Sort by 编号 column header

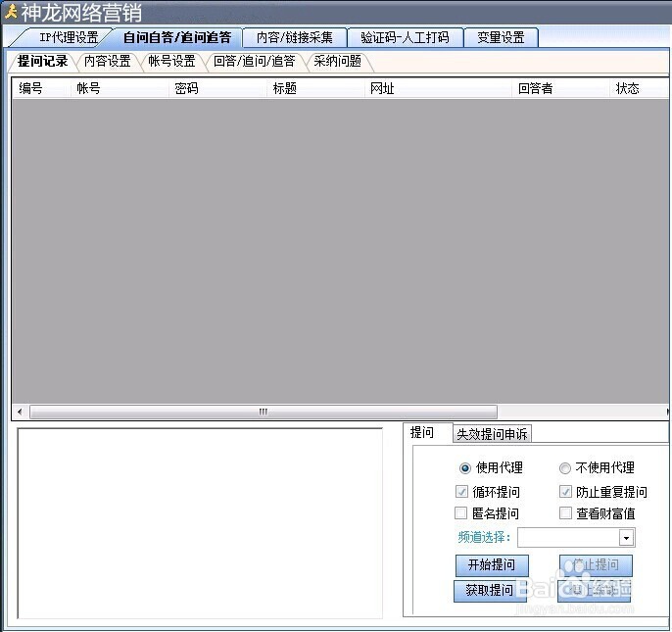click(41, 88)
